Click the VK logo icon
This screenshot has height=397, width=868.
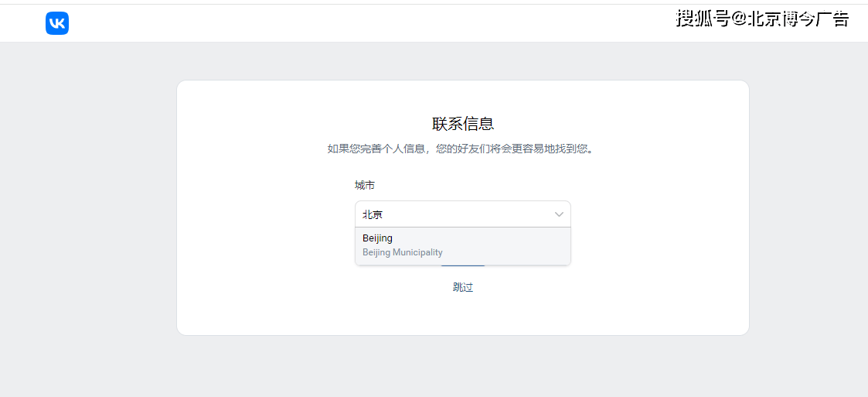coord(57,23)
